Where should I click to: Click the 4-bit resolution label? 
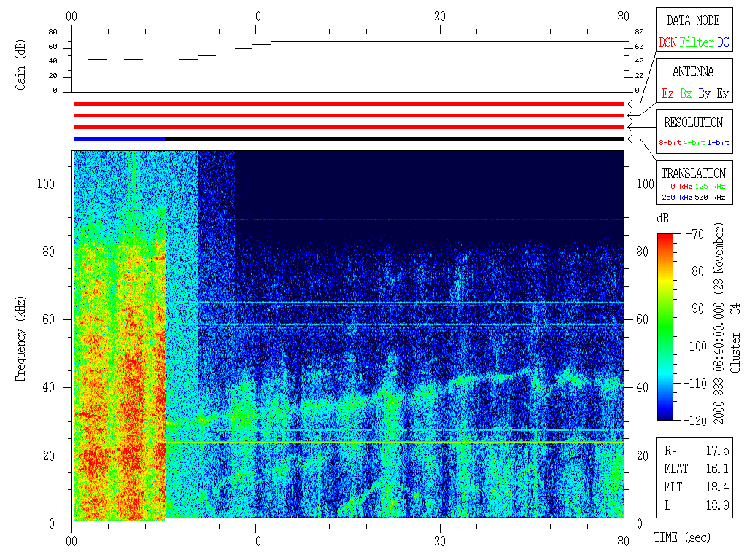coord(695,143)
